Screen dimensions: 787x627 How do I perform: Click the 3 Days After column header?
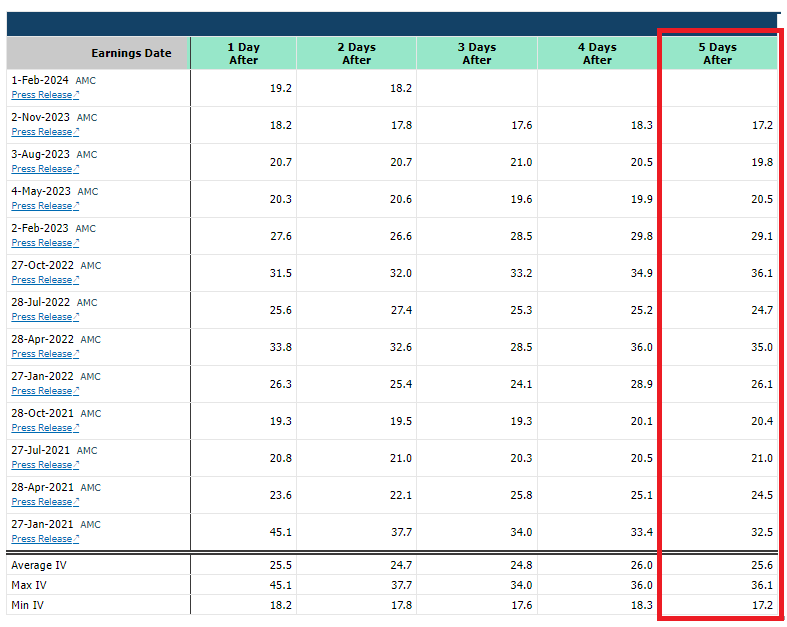pyautogui.click(x=477, y=53)
